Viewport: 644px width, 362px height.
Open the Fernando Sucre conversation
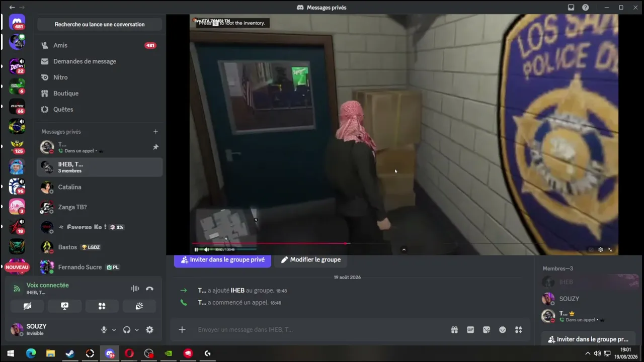(100, 267)
